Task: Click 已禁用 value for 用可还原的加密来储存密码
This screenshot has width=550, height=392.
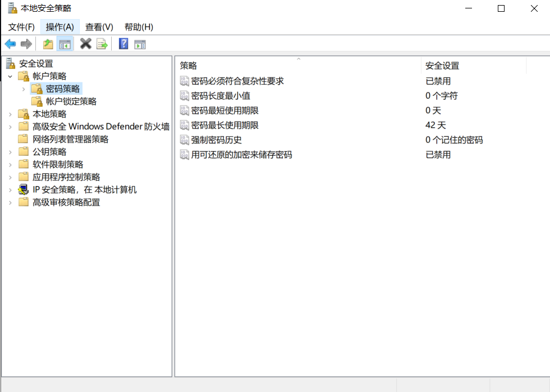Action: (438, 155)
